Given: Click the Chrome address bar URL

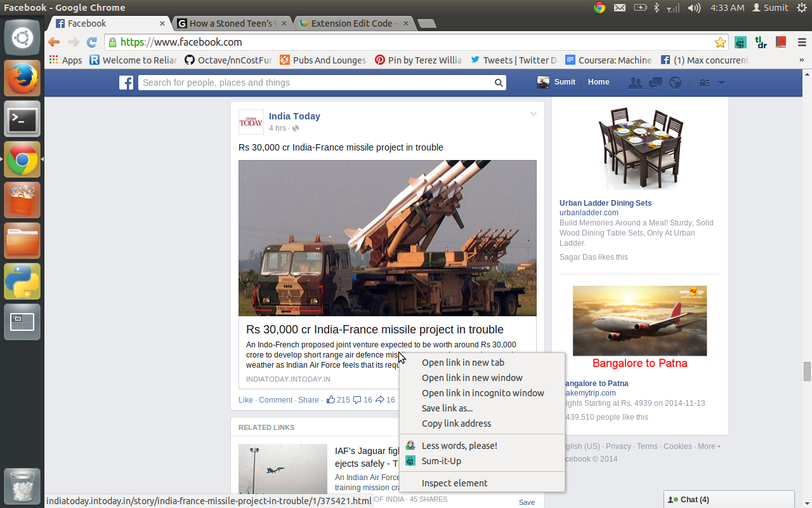Looking at the screenshot, I should click(x=181, y=42).
